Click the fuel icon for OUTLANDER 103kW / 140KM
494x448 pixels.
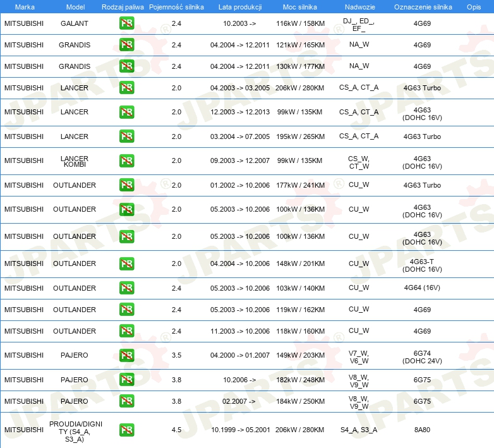[x=126, y=288]
